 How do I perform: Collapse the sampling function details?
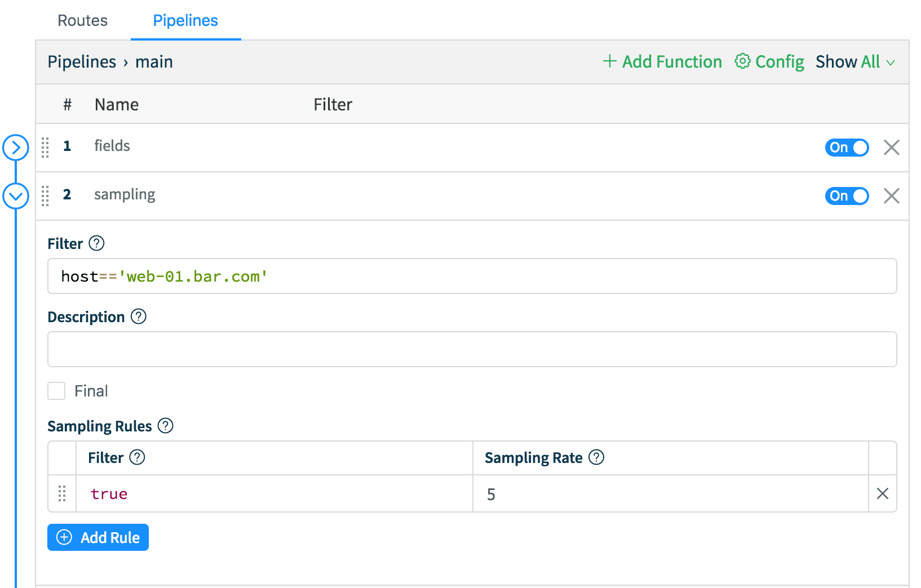tap(16, 196)
